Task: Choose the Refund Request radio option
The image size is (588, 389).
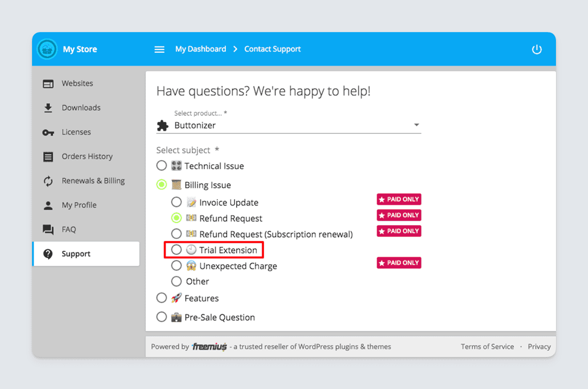Action: tap(176, 218)
